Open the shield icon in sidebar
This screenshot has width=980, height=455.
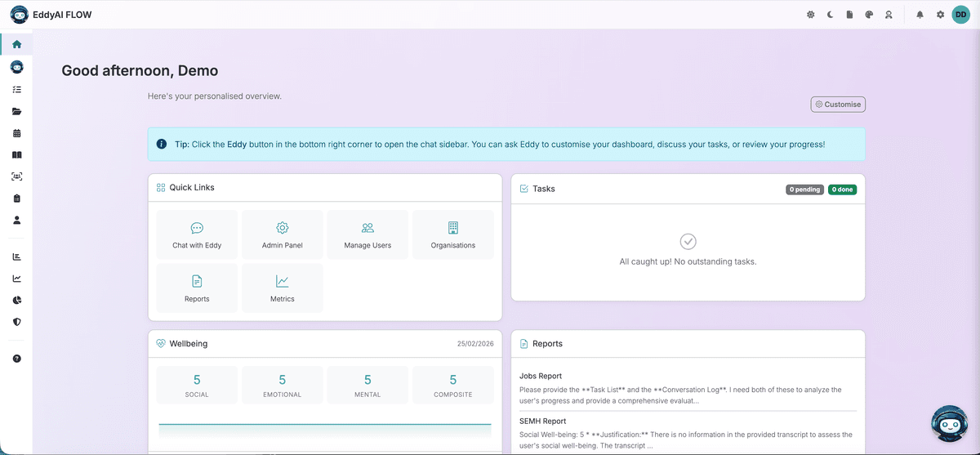point(16,322)
